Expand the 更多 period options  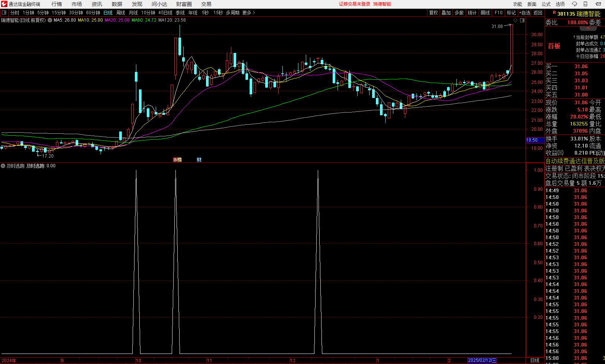(248, 13)
